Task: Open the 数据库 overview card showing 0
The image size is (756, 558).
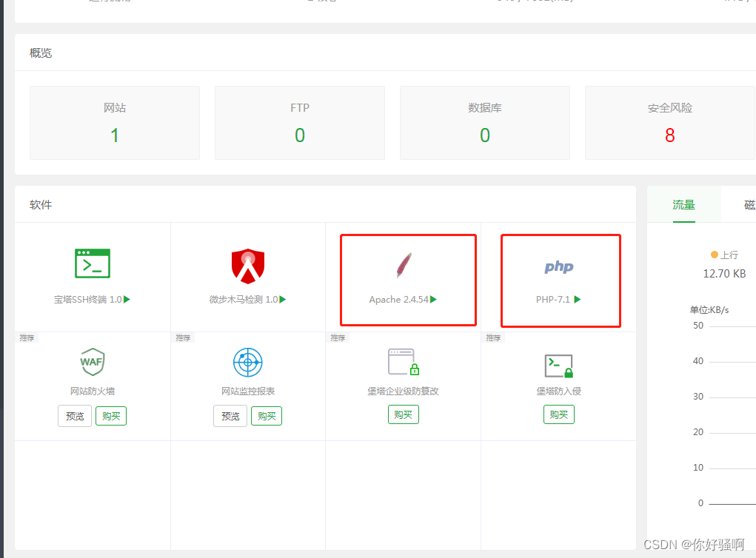Action: click(485, 123)
